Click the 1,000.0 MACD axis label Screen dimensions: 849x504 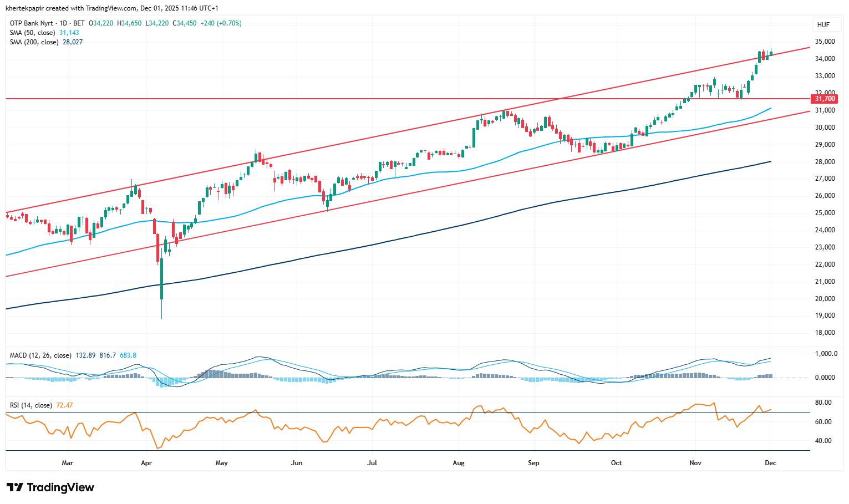click(x=825, y=354)
